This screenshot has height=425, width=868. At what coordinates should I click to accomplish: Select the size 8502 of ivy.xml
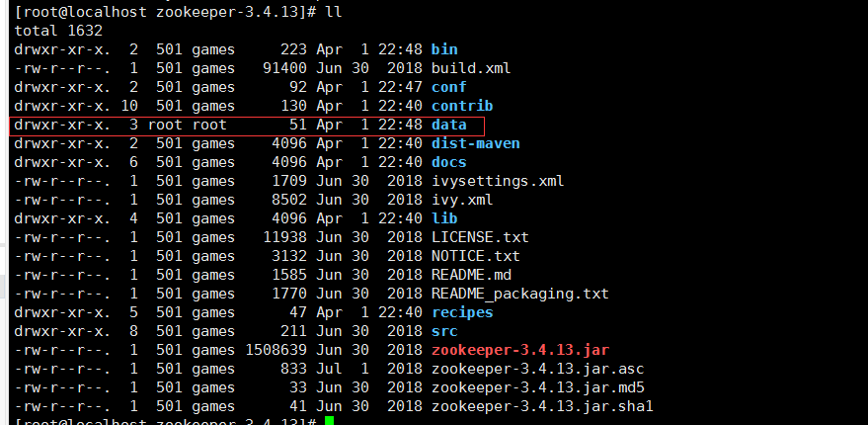pos(289,200)
